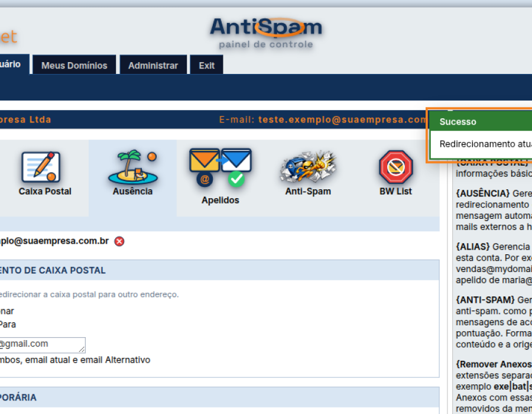Open the Apelidos envelopes icon
Screen dimensions: 532x414
(220, 167)
